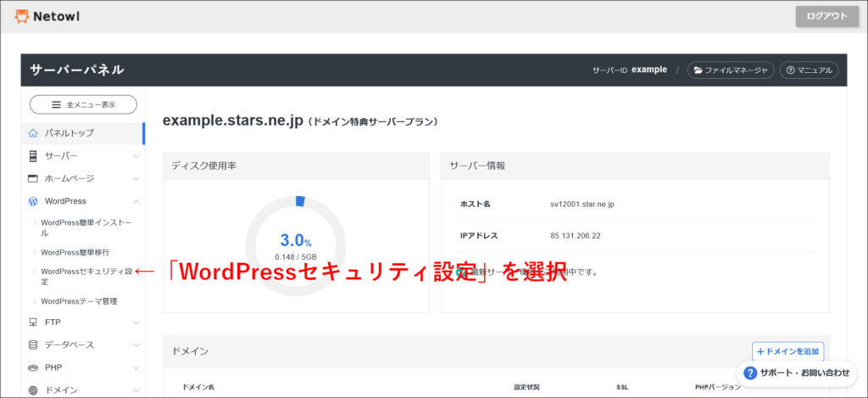The width and height of the screenshot is (868, 398).
Task: Click the パネルトップ home icon
Action: click(x=33, y=133)
